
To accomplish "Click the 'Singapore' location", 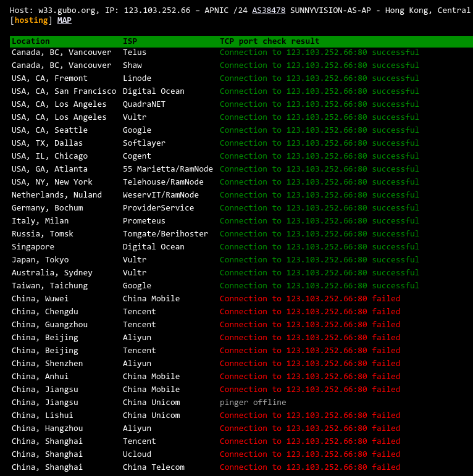I will click(x=33, y=247).
